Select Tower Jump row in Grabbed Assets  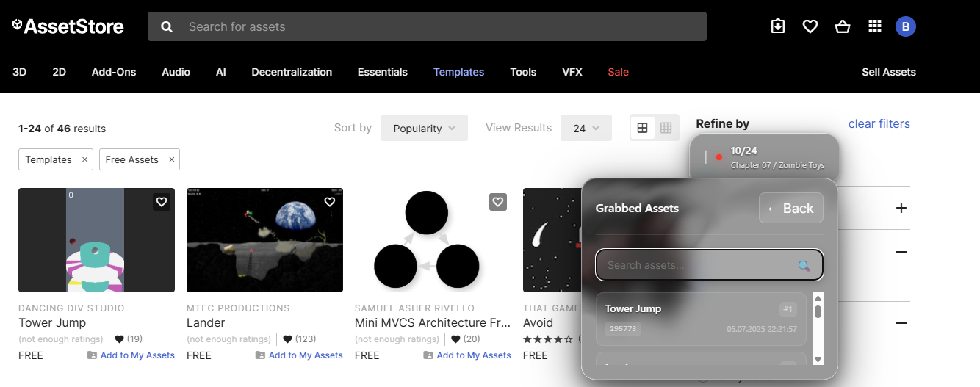pyautogui.click(x=701, y=319)
